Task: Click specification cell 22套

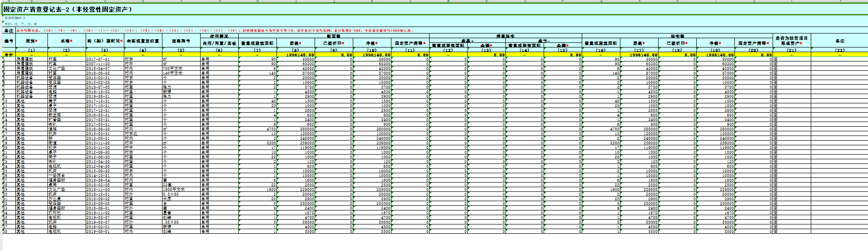Action: pos(181,185)
